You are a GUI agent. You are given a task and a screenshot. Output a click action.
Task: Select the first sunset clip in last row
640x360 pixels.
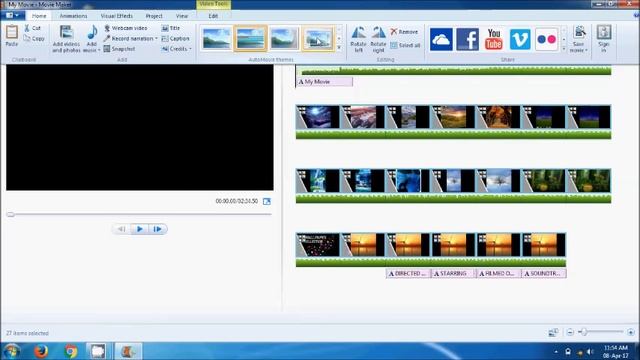363,245
